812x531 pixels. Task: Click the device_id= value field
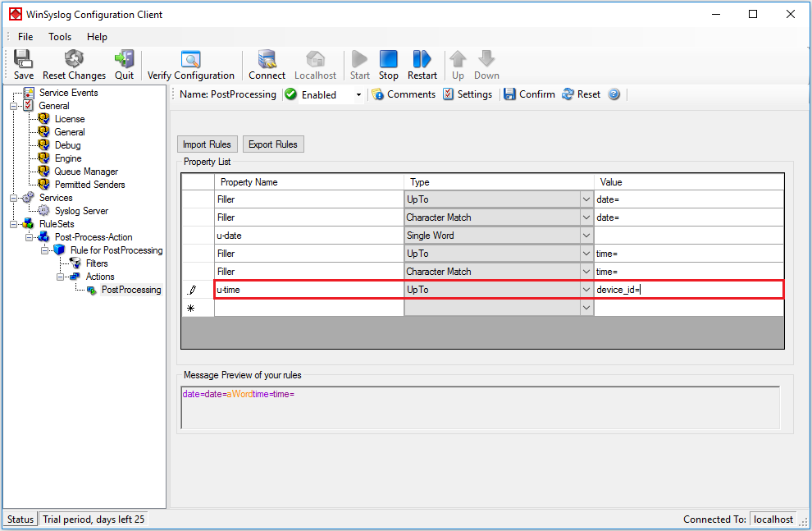click(687, 290)
